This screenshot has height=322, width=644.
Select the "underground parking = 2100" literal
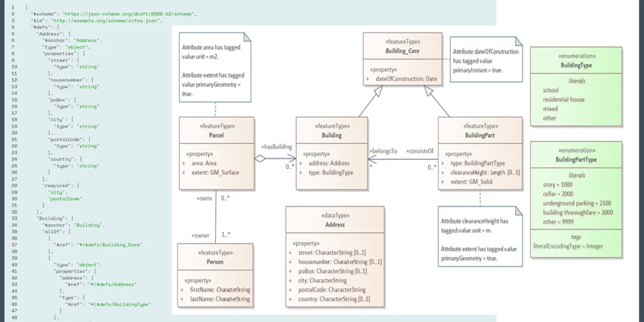577,203
